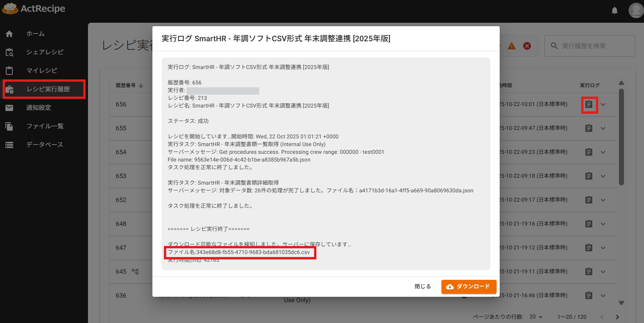Viewport: 644px width, 323px height.
Task: Open execution log icon for history 656
Action: pos(589,104)
